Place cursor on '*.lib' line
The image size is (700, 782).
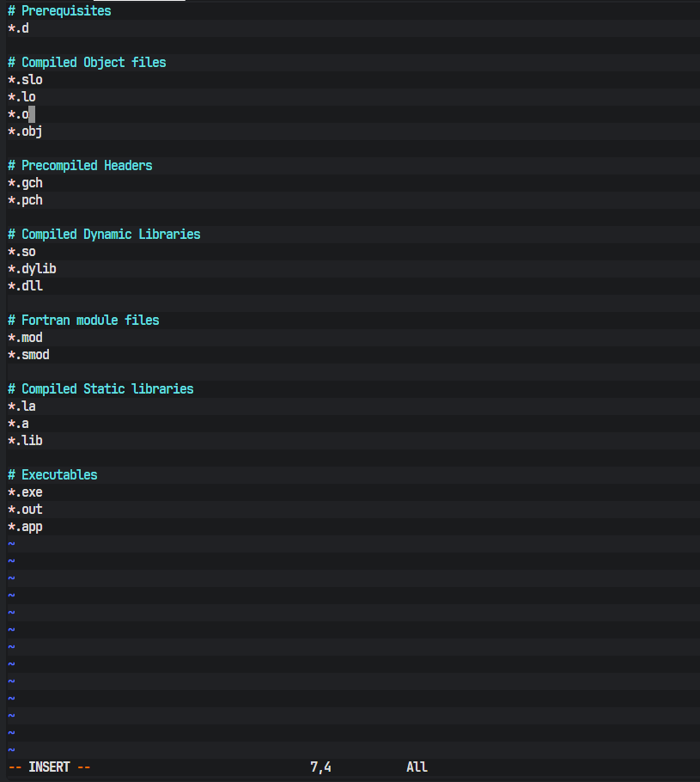[26, 440]
